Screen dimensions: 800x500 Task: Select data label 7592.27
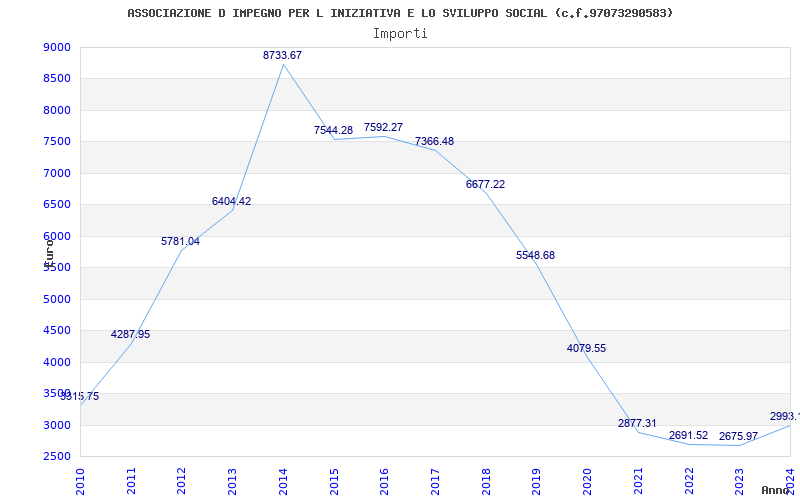[383, 127]
